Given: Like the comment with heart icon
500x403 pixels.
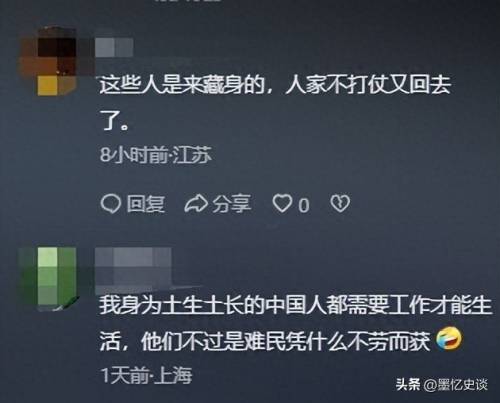Looking at the screenshot, I should point(282,203).
